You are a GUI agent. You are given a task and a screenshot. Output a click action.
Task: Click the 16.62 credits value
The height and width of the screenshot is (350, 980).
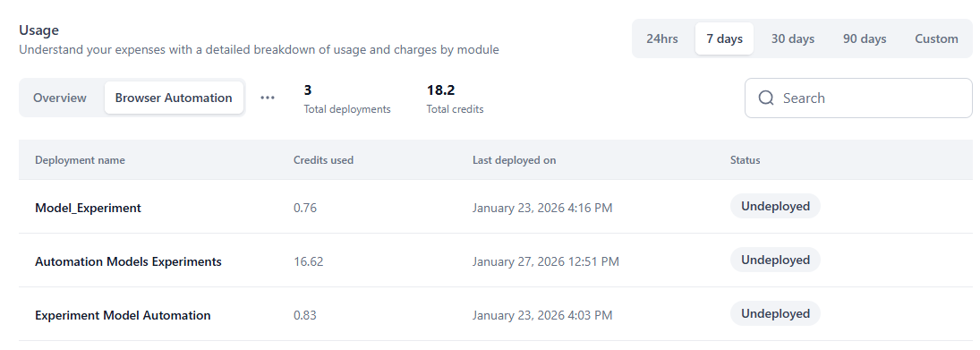308,262
